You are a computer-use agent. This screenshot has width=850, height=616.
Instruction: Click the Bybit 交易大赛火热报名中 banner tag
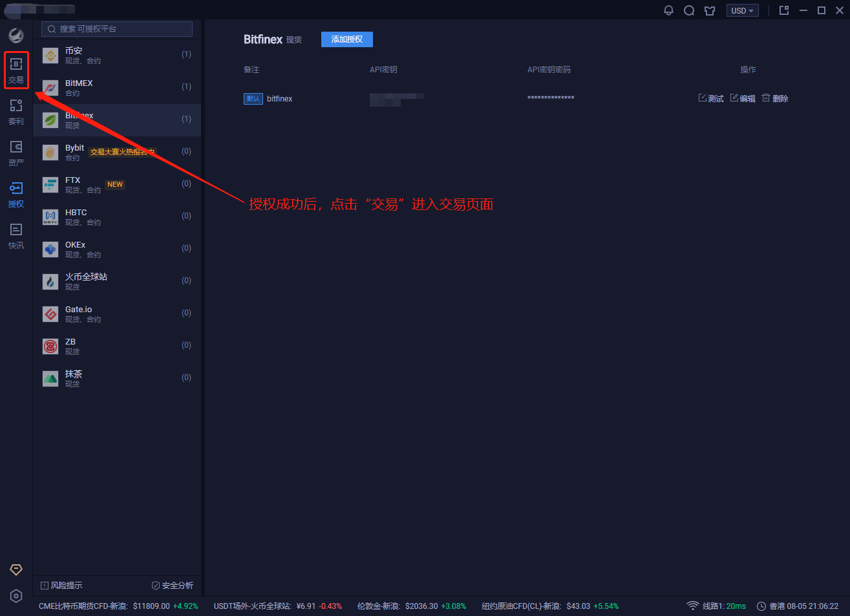pyautogui.click(x=122, y=152)
